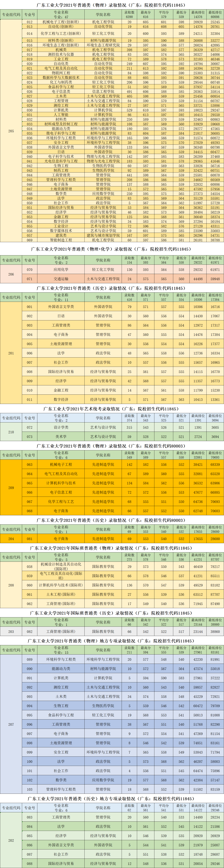This screenshot has height=868, width=224.
Task: Click the 制药工程 major cell
Action: pyautogui.click(x=61, y=170)
